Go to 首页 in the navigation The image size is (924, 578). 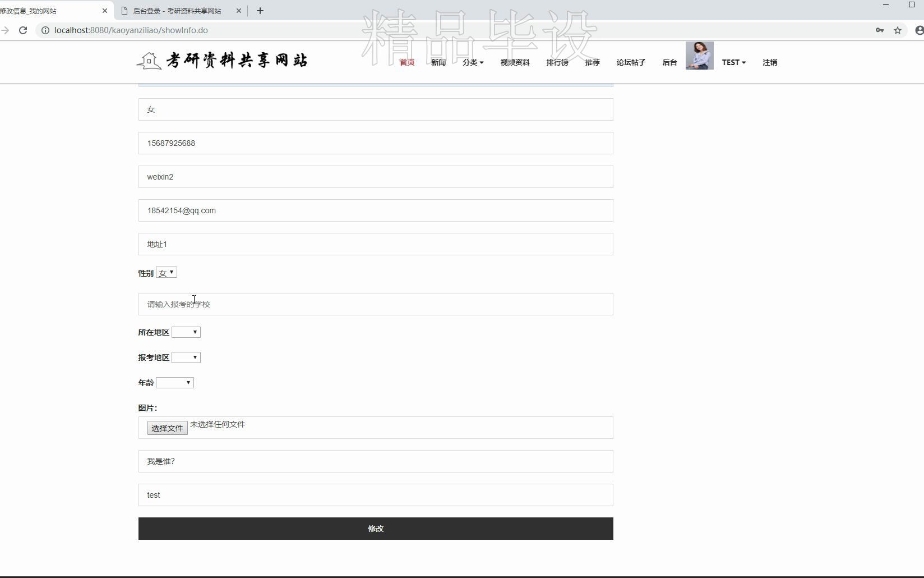[x=407, y=62]
